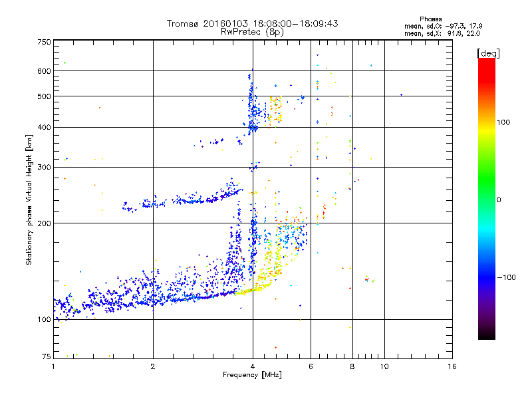The width and height of the screenshot is (532, 399).
Task: Click the '100' colorbar tick label
Action: 503,122
